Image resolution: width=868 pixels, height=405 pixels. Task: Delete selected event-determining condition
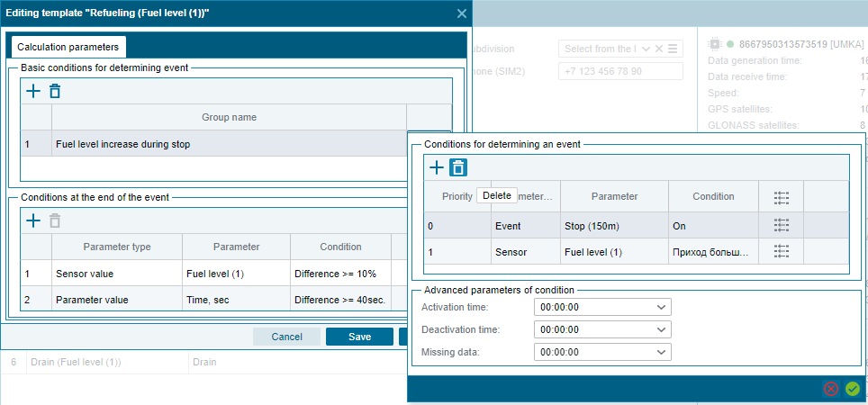pos(457,167)
